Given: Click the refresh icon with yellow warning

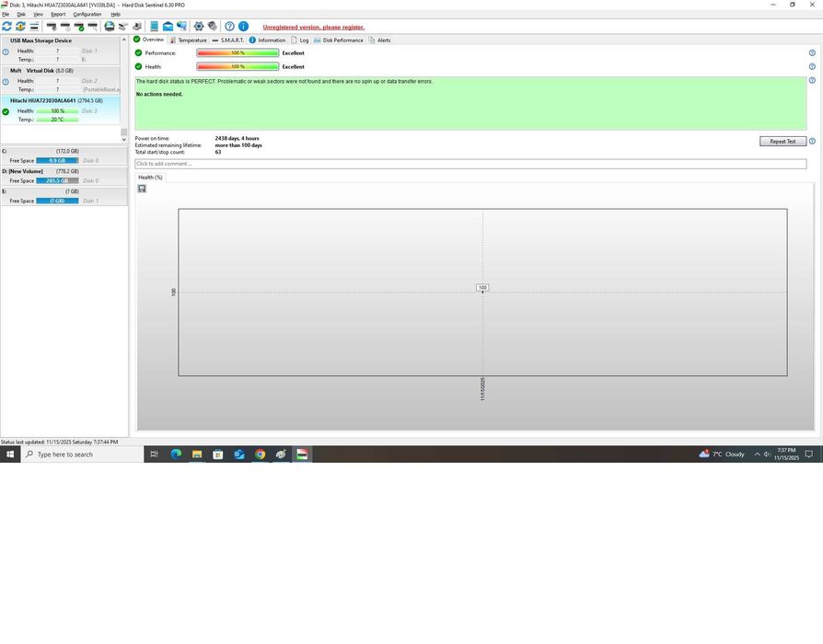Looking at the screenshot, I should 20,27.
